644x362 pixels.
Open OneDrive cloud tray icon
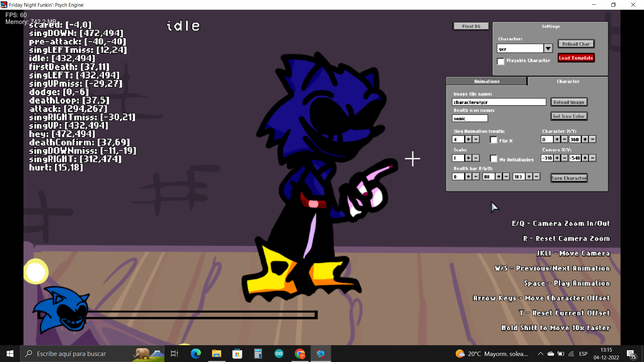pyautogui.click(x=550, y=354)
